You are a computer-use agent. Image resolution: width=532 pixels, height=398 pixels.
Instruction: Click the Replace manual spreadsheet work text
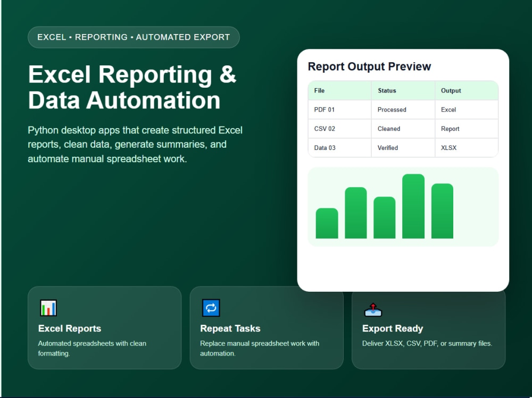[x=260, y=348]
